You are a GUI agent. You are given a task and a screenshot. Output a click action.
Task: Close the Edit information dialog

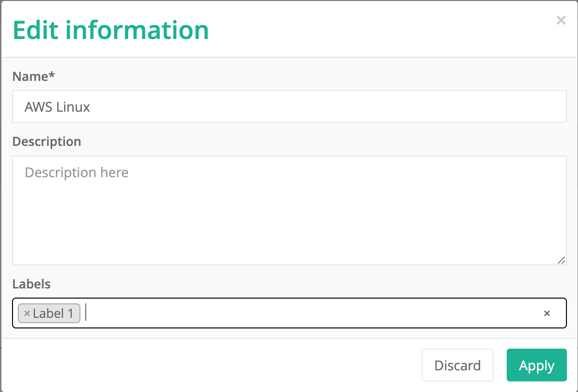coord(561,20)
